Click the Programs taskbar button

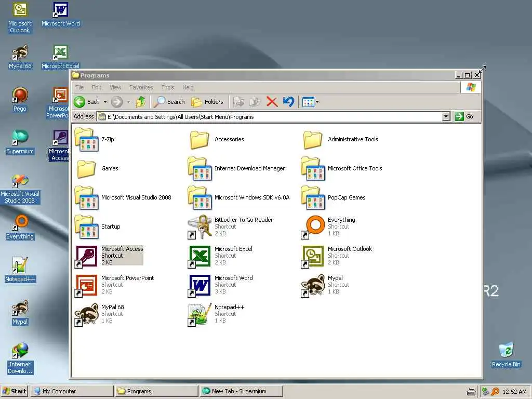156,391
